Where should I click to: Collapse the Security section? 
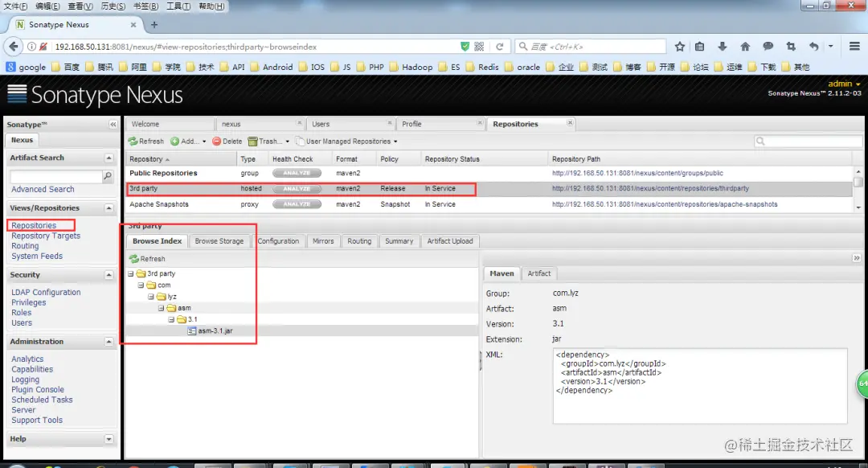108,275
